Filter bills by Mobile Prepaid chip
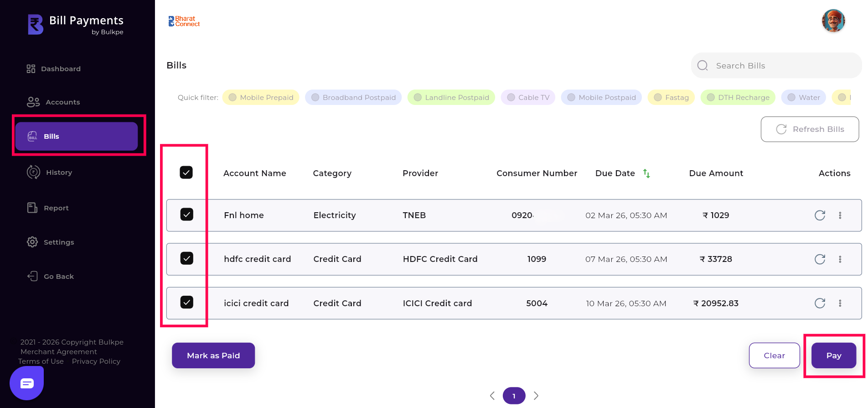 (x=261, y=98)
